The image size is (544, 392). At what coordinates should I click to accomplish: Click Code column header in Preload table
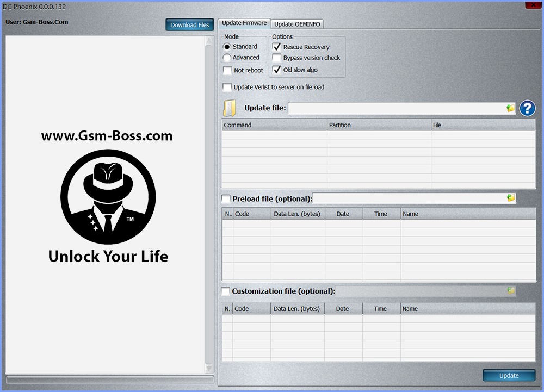(252, 214)
